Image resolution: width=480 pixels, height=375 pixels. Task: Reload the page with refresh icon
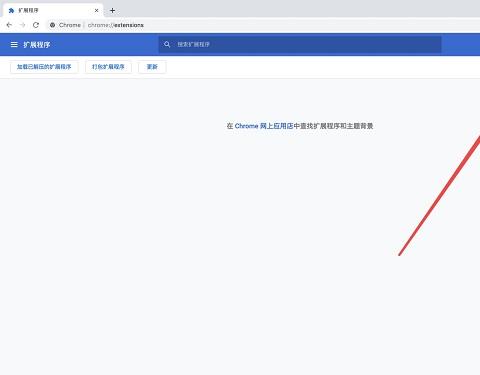click(36, 25)
